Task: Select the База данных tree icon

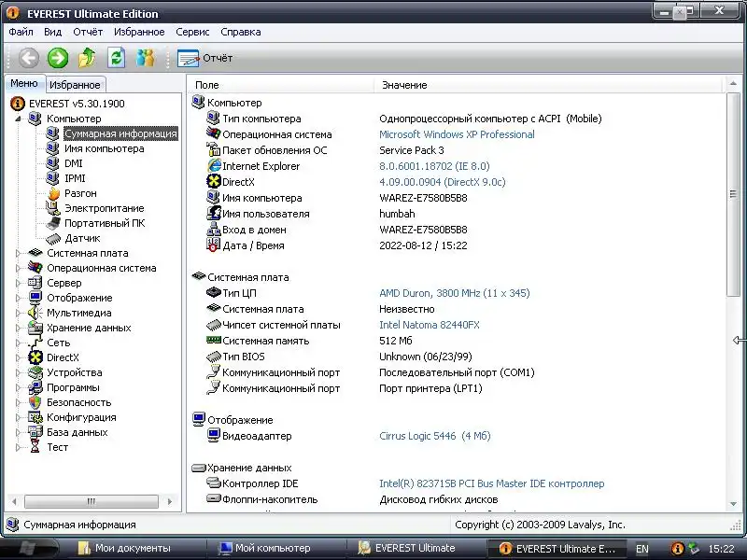Action: (x=35, y=432)
